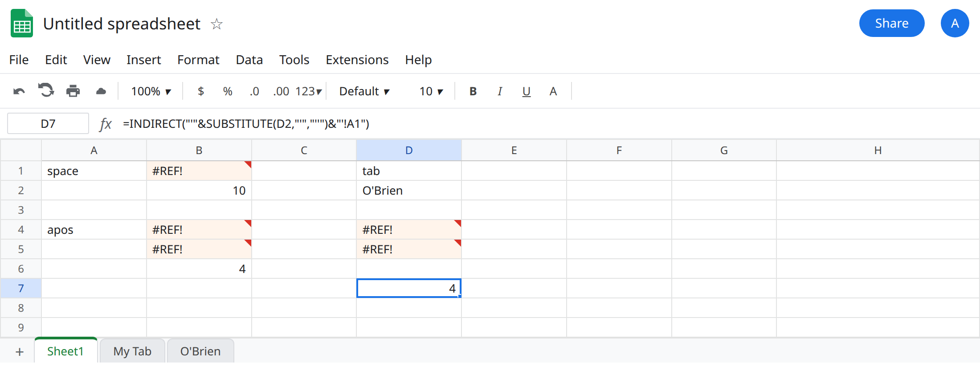Image resolution: width=980 pixels, height=383 pixels.
Task: Select column B header
Action: tap(199, 151)
